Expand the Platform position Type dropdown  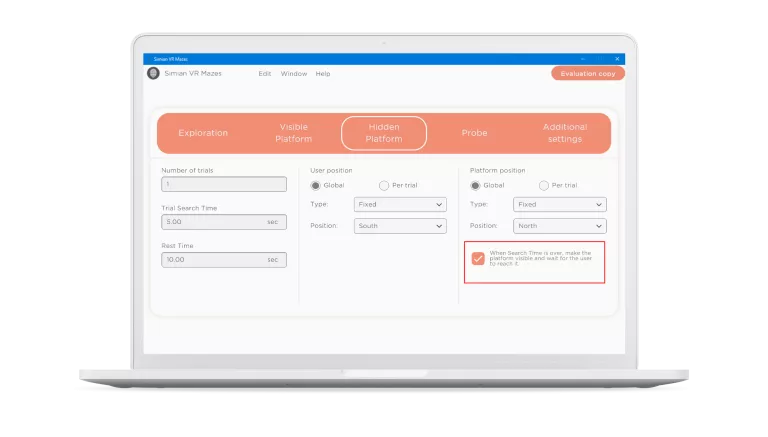point(560,204)
